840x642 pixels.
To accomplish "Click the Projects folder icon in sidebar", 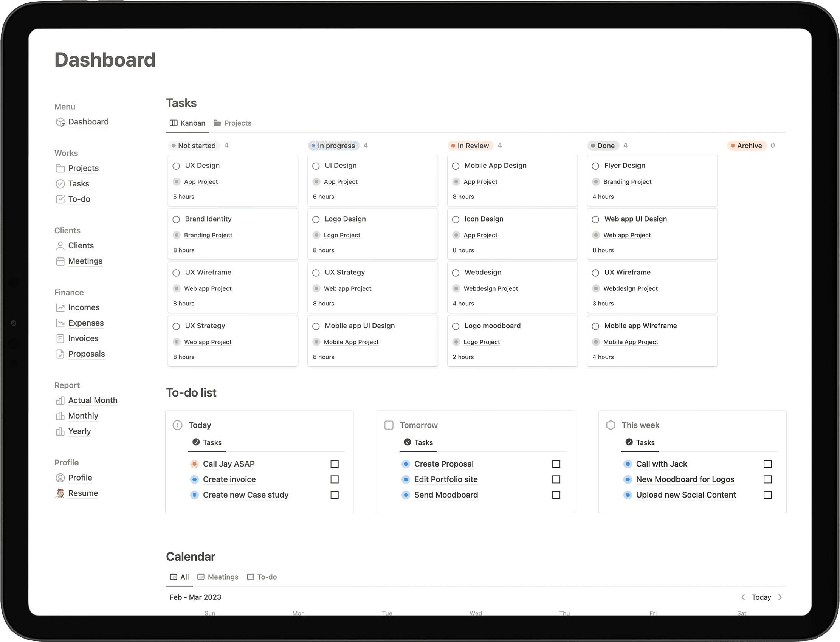I will (x=61, y=168).
